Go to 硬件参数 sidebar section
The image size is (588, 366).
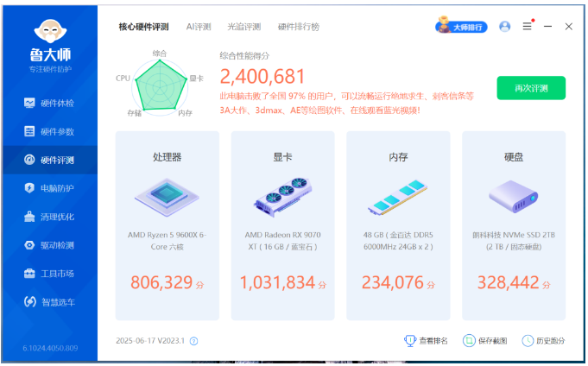coord(49,132)
